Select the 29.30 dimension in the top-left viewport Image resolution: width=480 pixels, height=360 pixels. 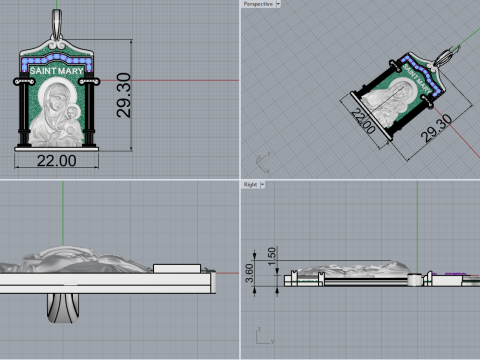click(x=124, y=95)
